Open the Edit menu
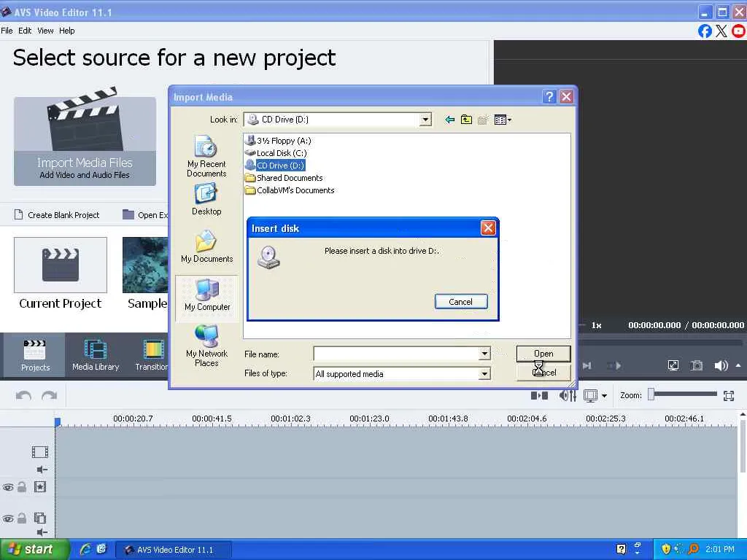The image size is (747, 560). [25, 31]
